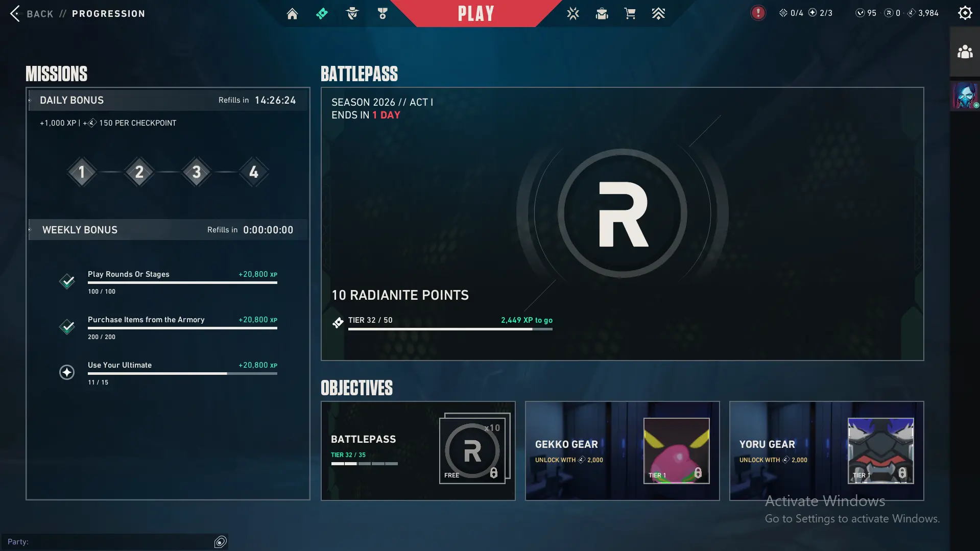Collapse the Daily Bonus section arrow

(30, 101)
